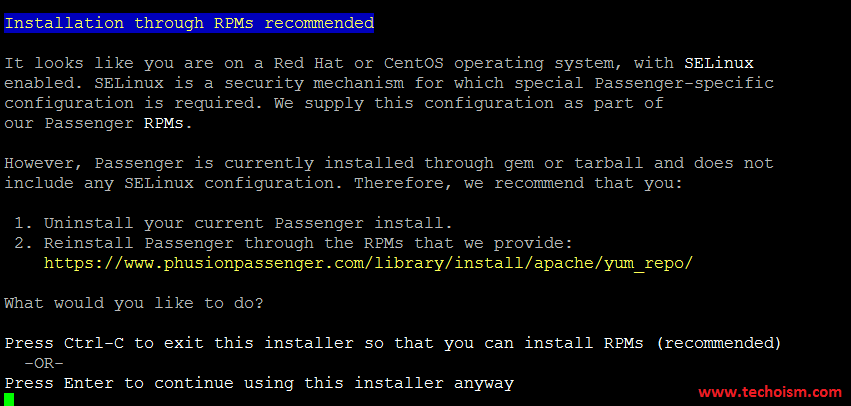
Task: Click the bold 'RPMs' word after 'our Passenger'
Action: pos(164,123)
